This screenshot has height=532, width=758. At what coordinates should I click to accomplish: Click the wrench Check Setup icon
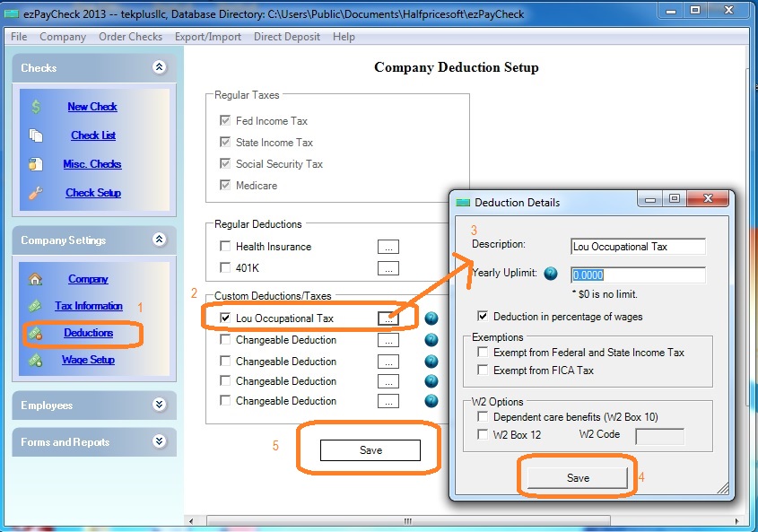tap(36, 193)
